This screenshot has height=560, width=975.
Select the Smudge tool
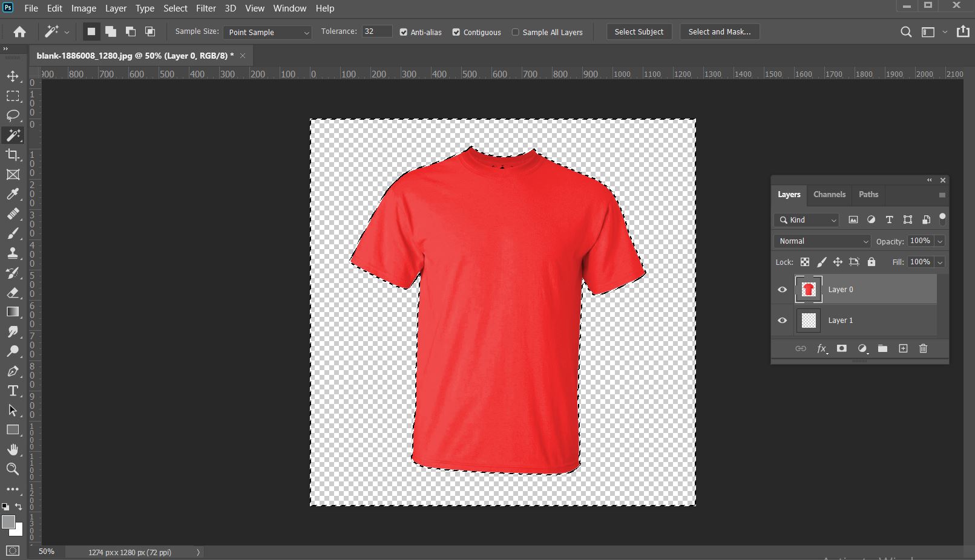coord(13,331)
